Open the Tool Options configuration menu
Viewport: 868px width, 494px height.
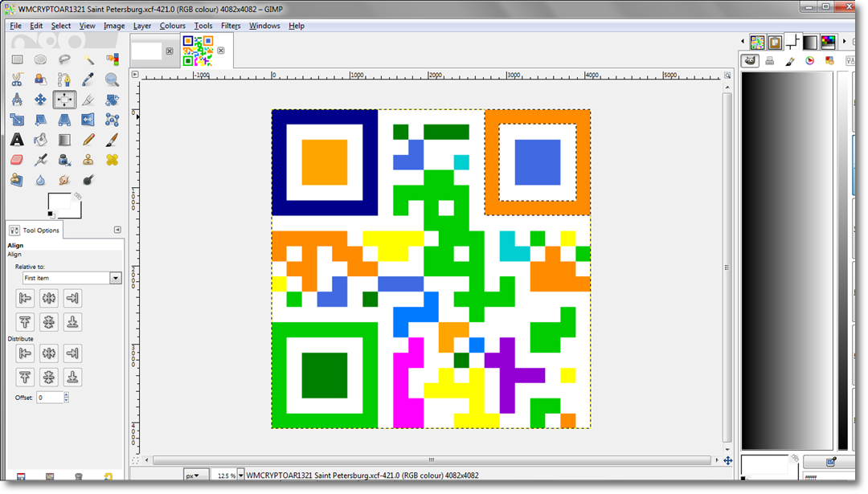117,230
